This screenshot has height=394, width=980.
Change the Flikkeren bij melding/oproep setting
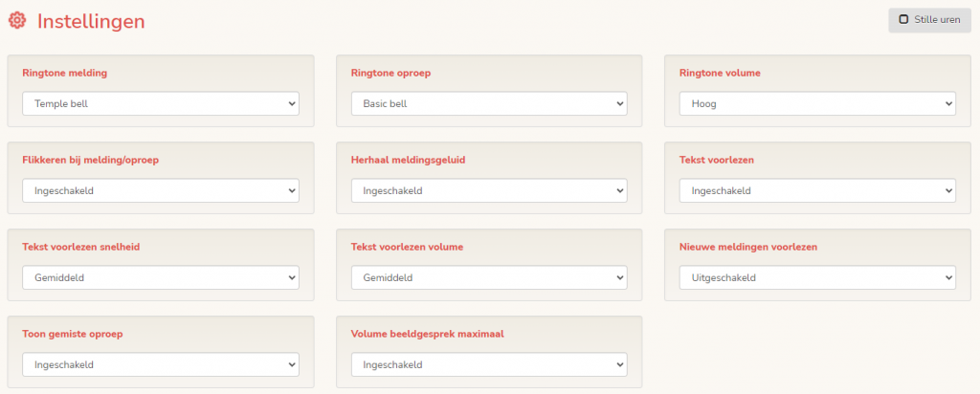coord(160,190)
